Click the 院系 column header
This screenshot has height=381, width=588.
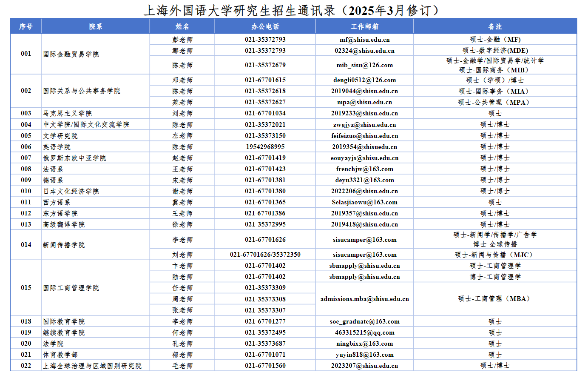coord(96,26)
